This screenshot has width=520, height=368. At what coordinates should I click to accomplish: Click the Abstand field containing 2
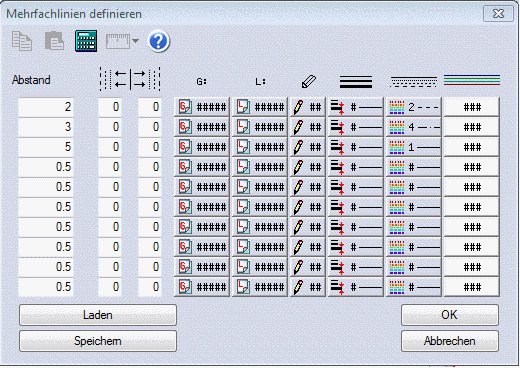[x=46, y=107]
